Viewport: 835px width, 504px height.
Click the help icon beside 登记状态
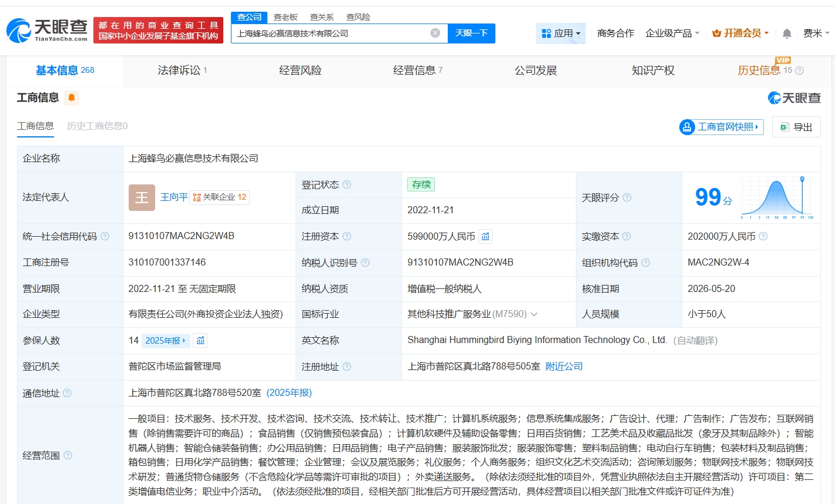(347, 184)
